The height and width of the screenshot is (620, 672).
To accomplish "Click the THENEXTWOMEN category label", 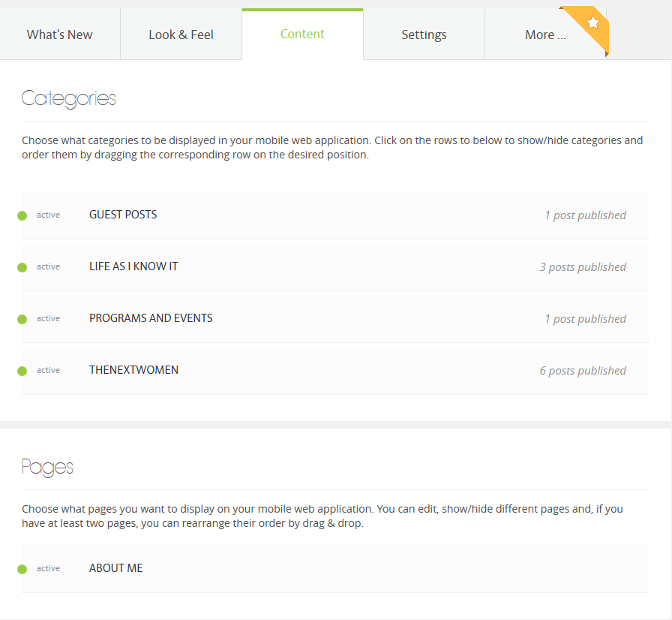I will click(x=133, y=370).
